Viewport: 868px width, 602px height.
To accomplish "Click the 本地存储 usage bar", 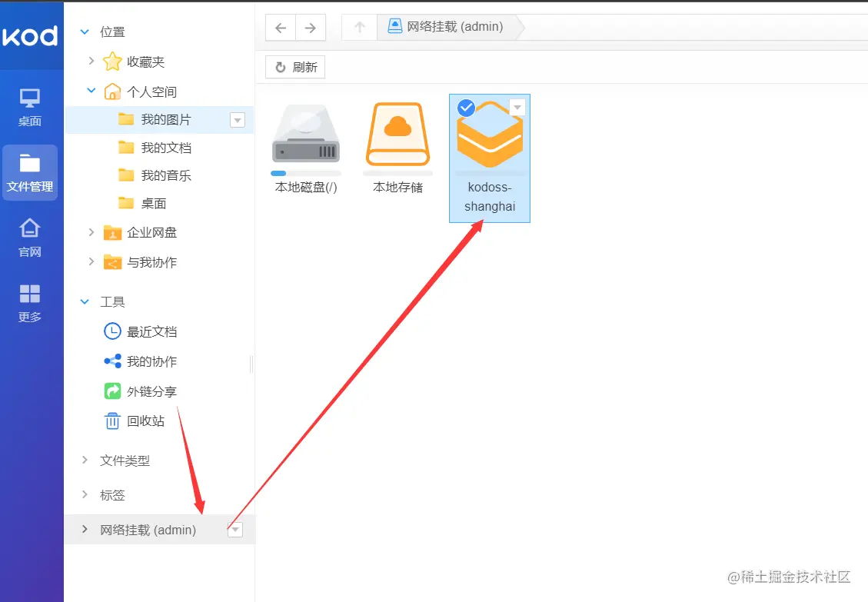I will click(398, 173).
